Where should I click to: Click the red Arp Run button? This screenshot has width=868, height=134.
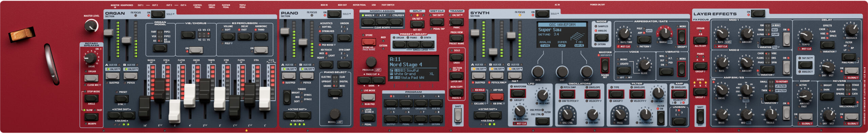point(496,97)
